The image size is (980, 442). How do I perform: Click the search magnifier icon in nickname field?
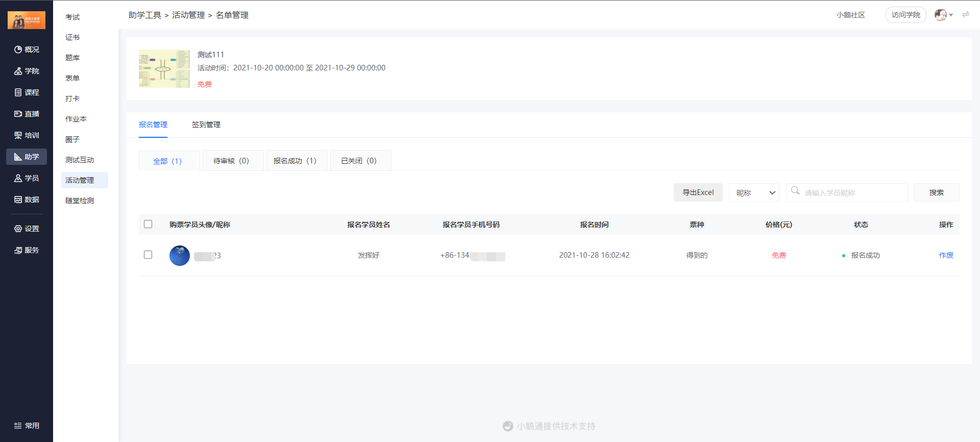coord(795,191)
